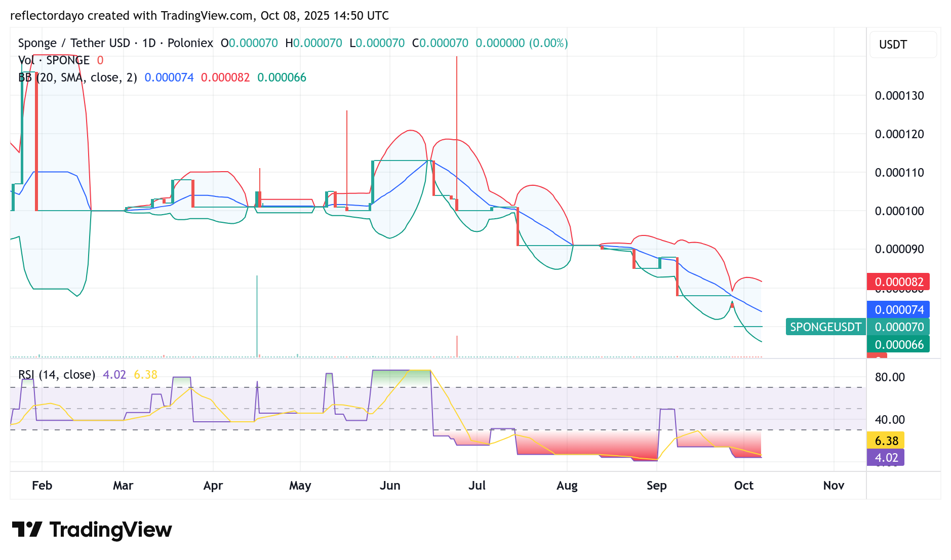Click the 0.000090 price axis label
Image resolution: width=951 pixels, height=560 pixels.
click(x=899, y=249)
